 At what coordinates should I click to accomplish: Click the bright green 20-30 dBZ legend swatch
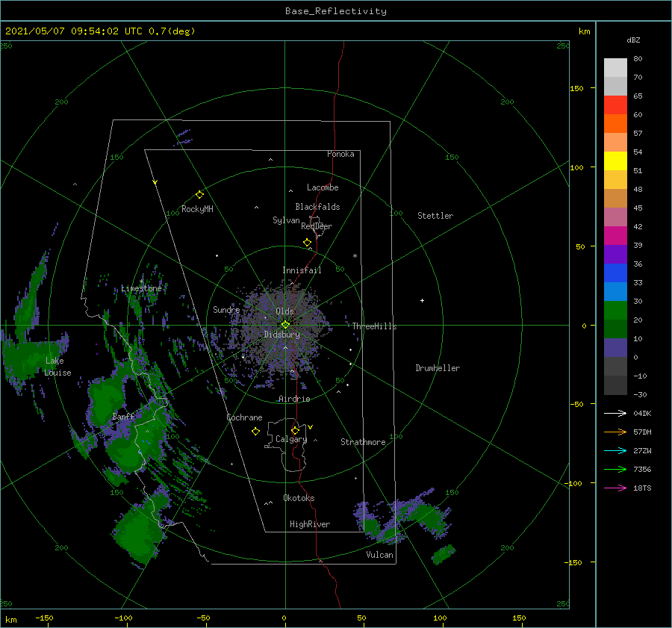coord(615,311)
